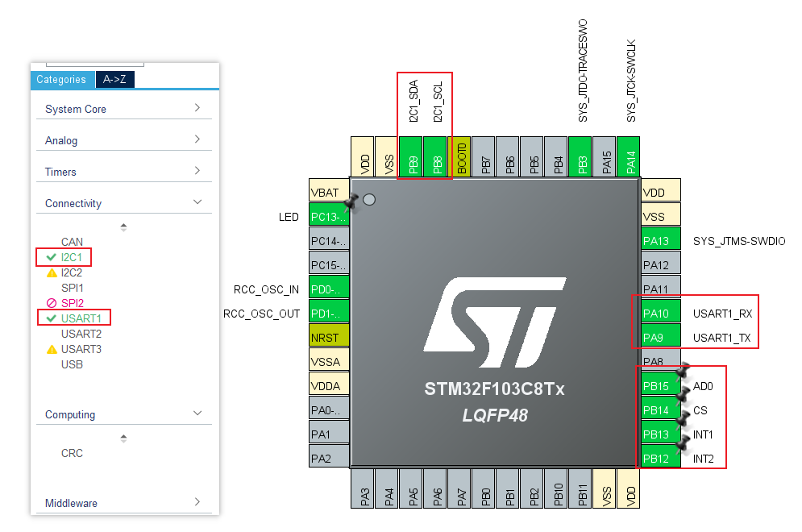Expand the Analog category

pos(124,140)
